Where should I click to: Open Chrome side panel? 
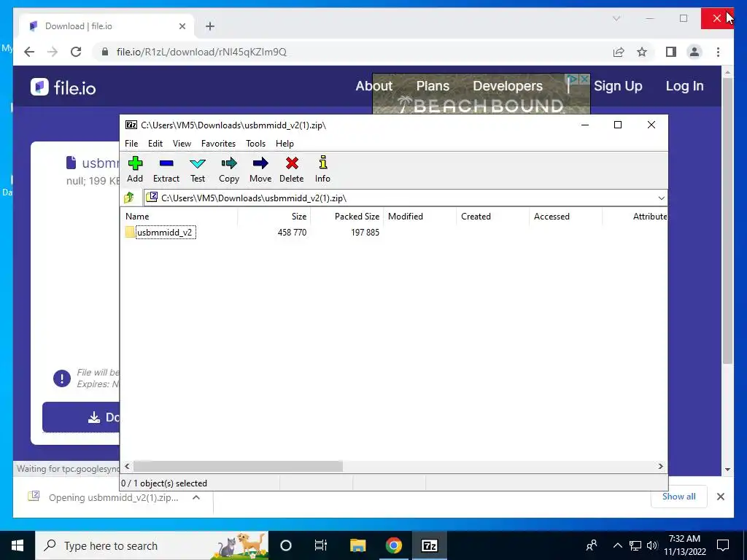pyautogui.click(x=671, y=52)
